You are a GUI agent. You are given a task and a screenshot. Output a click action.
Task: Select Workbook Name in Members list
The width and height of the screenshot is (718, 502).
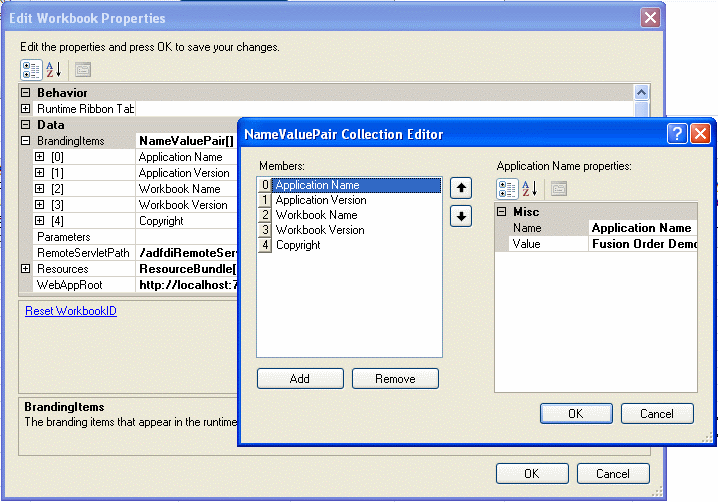[x=349, y=215]
